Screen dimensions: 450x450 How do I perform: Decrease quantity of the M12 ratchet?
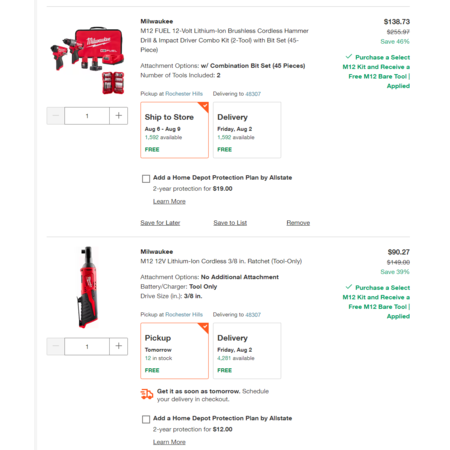click(x=55, y=346)
